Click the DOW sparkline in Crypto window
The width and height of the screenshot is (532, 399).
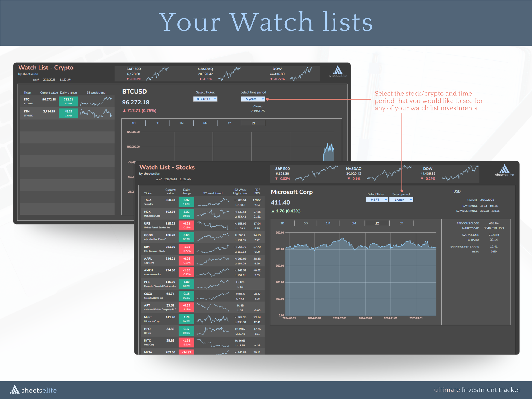(301, 74)
